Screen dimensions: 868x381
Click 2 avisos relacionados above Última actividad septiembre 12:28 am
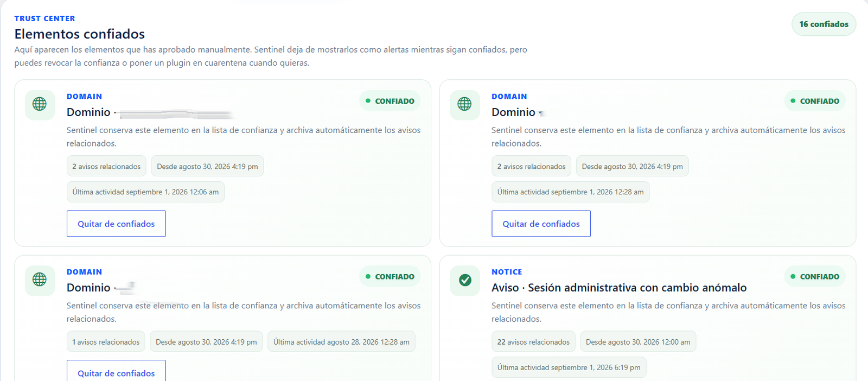pos(531,167)
